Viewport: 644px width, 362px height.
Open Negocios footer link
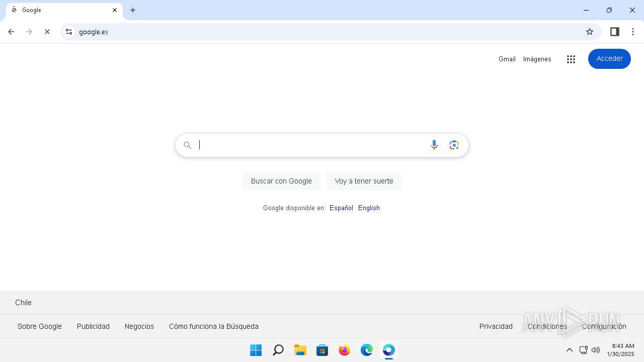point(139,326)
